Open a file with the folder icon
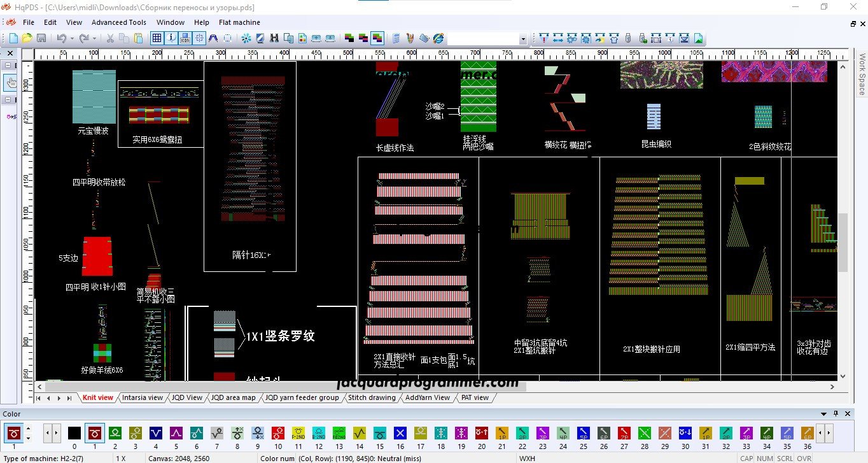The height and width of the screenshot is (463, 868). click(x=27, y=38)
